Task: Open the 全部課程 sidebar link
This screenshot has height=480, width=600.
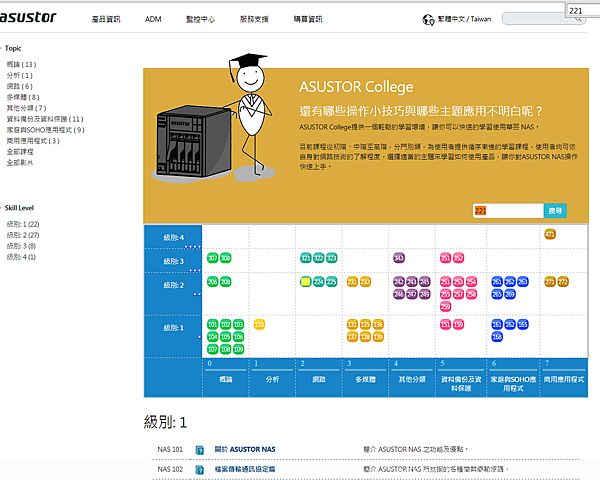Action: [x=20, y=152]
